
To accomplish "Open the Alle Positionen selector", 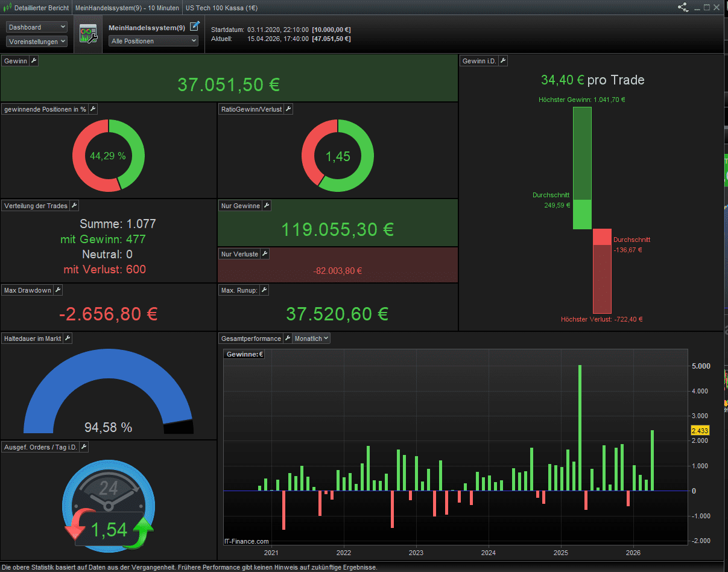I will point(154,41).
